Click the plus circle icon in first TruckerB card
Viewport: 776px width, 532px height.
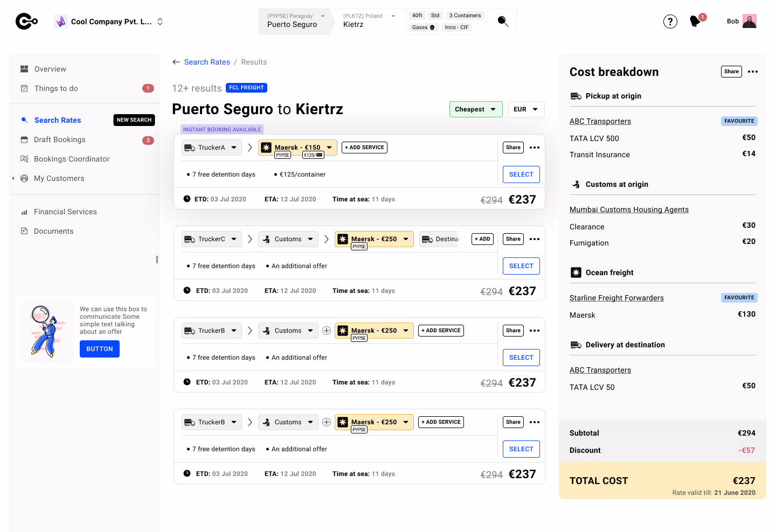pos(327,331)
